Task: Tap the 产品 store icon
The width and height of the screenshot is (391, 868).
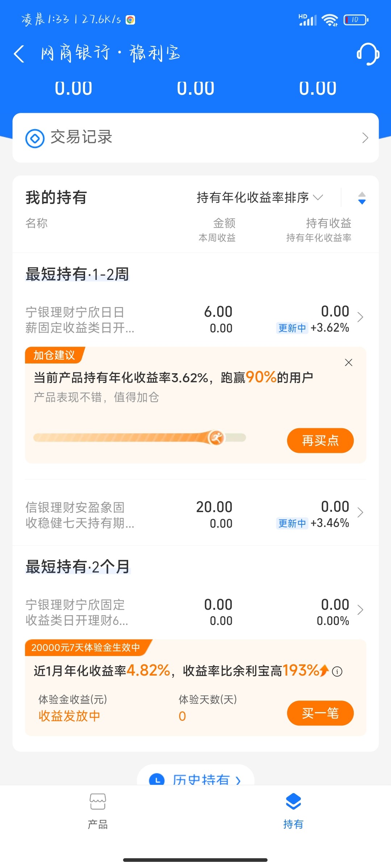Action: [x=98, y=802]
